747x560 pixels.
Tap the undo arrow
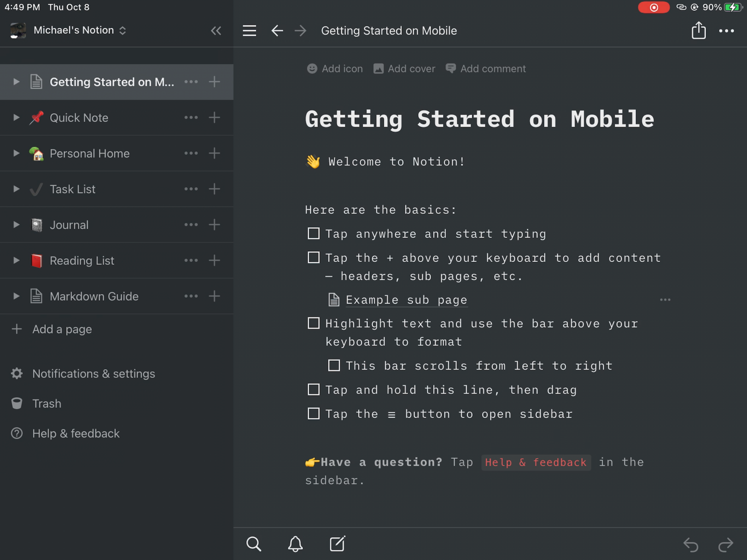click(x=690, y=545)
